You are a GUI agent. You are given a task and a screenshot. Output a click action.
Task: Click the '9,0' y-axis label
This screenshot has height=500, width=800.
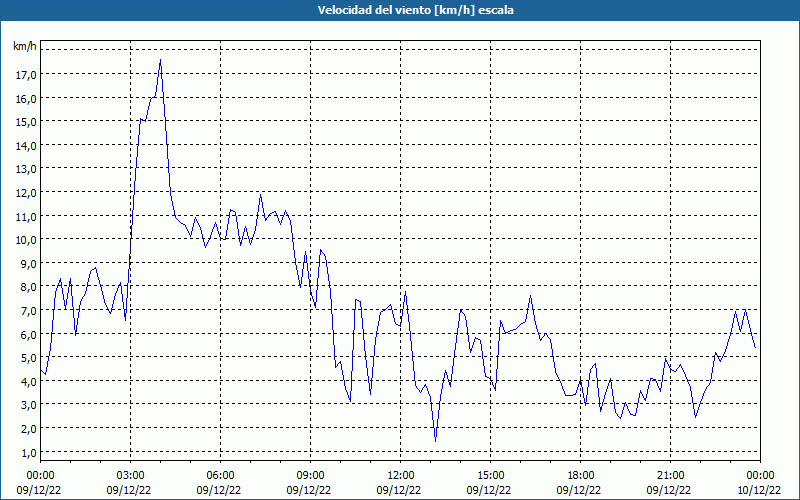tap(29, 264)
